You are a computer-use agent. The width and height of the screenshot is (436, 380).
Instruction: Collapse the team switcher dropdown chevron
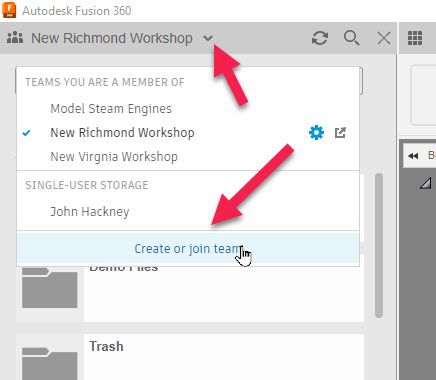[x=208, y=38]
